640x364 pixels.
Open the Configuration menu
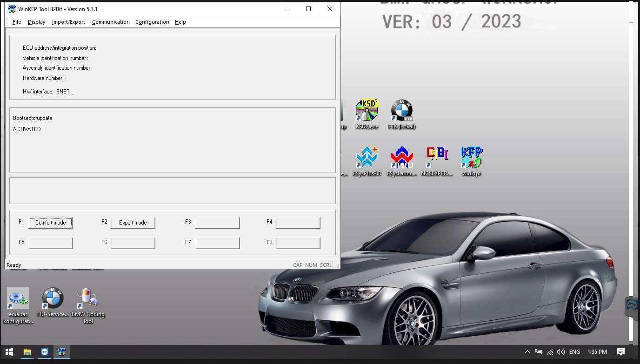tap(152, 22)
